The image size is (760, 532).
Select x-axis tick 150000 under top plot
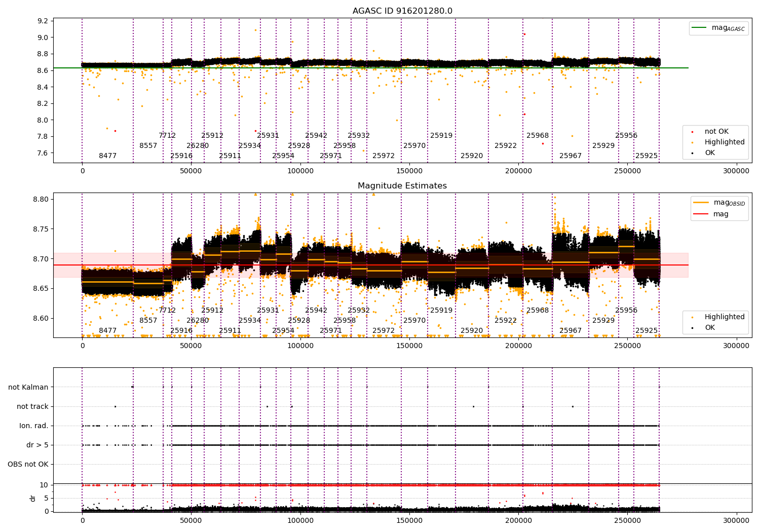tap(409, 171)
